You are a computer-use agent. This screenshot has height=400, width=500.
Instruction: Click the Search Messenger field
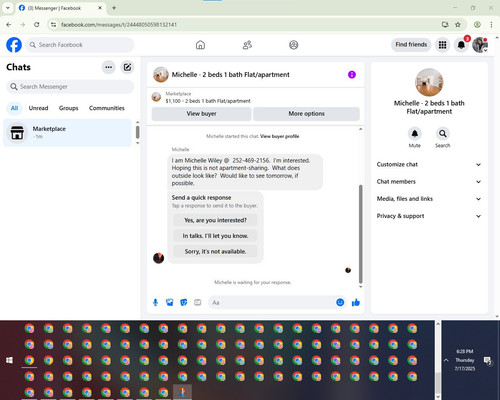(x=70, y=87)
